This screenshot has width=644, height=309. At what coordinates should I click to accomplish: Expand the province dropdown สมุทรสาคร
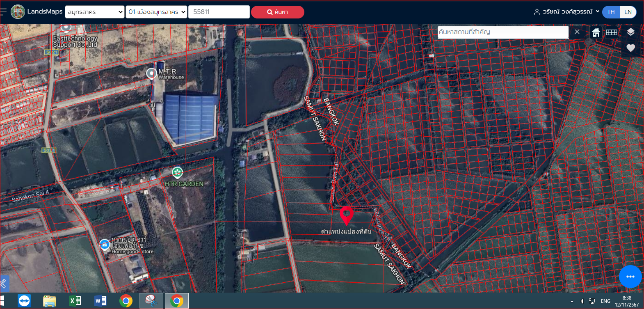tap(95, 12)
